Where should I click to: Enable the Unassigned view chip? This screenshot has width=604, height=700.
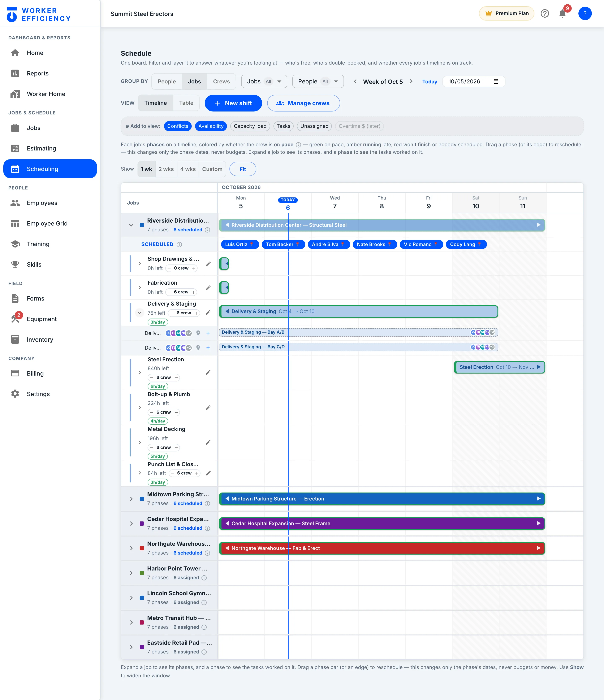point(314,126)
